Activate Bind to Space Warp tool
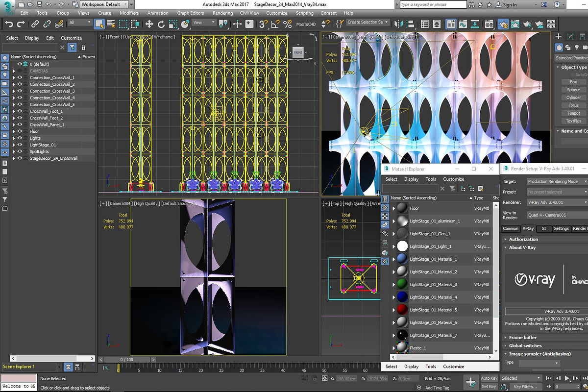588x392 pixels. point(59,24)
